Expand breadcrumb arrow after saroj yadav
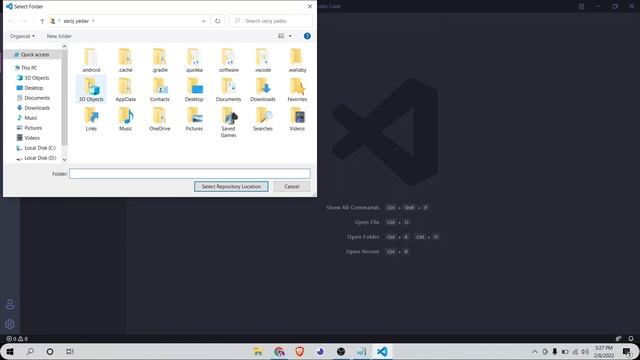Viewport: 640px width, 360px height. click(93, 21)
